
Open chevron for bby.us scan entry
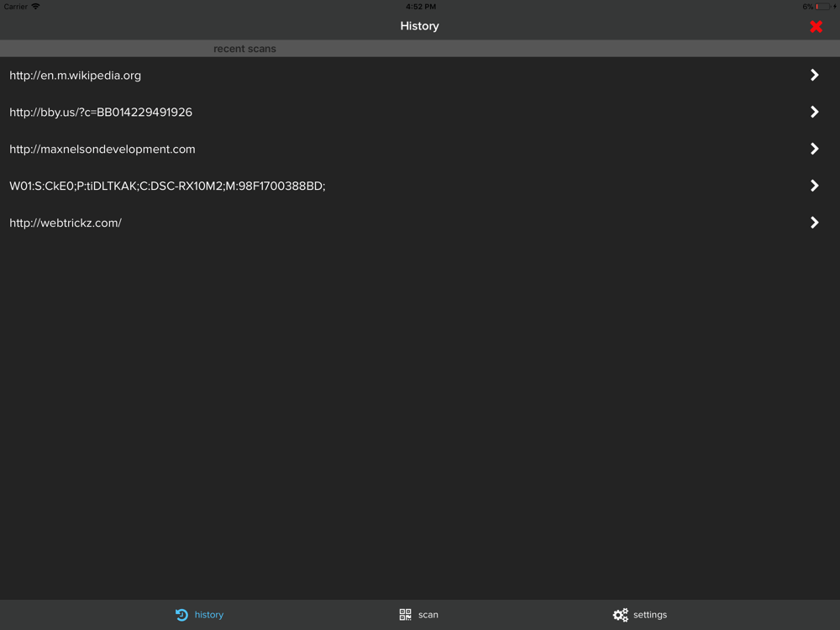click(814, 112)
